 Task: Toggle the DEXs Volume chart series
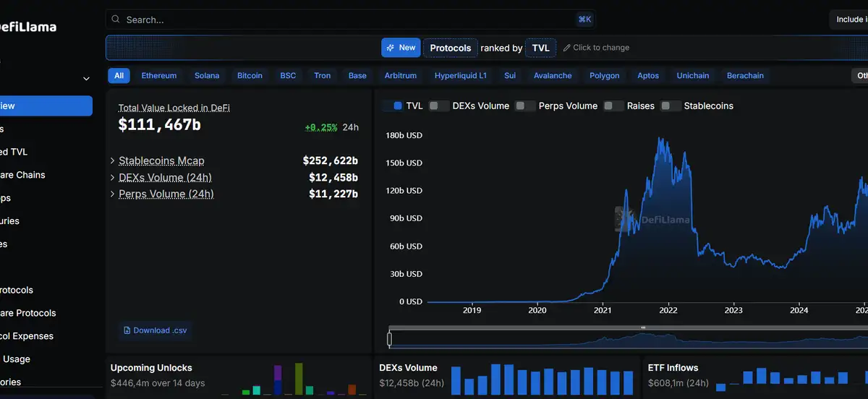click(439, 106)
